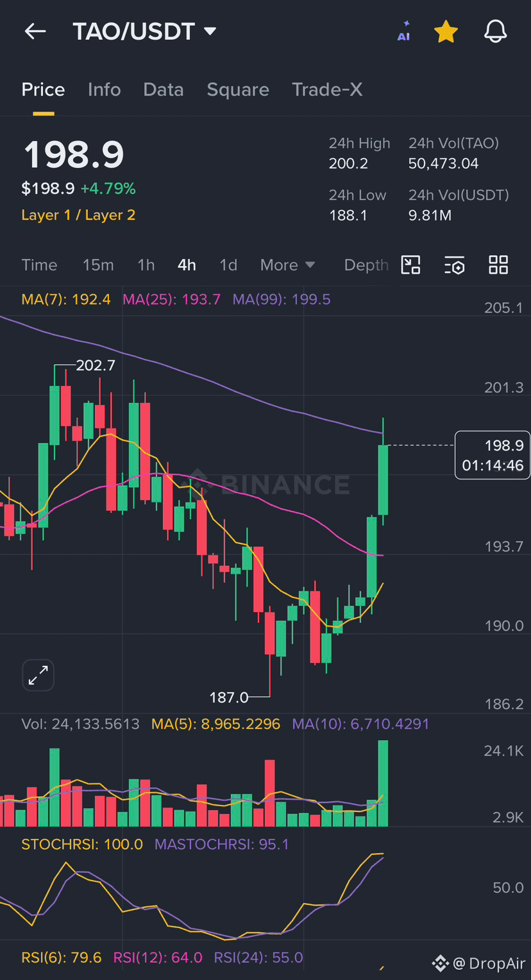Select the 1d timeframe
This screenshot has height=980, width=531.
tap(228, 265)
